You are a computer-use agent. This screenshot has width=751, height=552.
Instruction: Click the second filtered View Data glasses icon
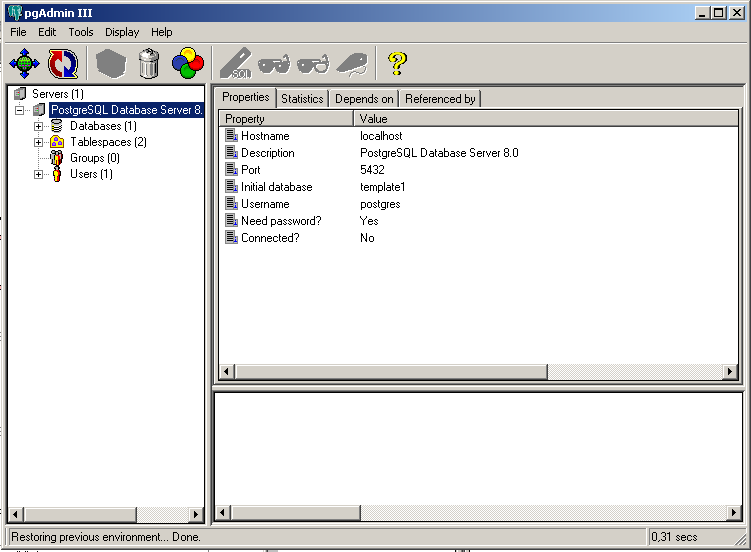(313, 64)
